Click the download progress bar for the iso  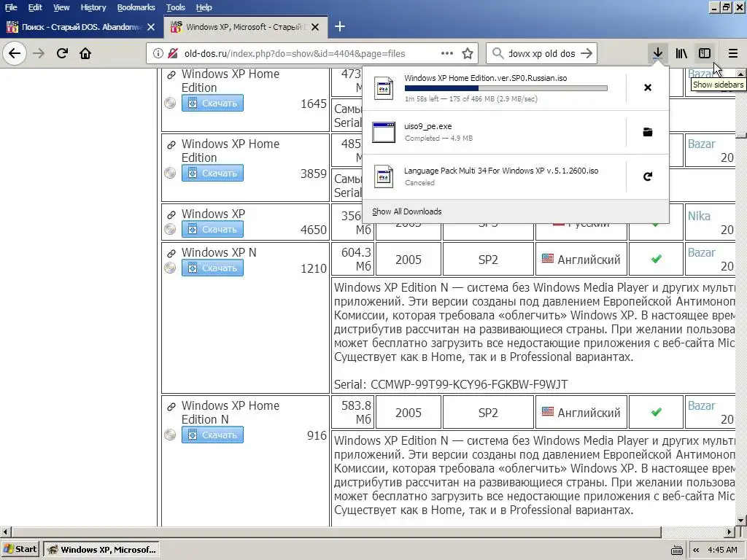506,88
